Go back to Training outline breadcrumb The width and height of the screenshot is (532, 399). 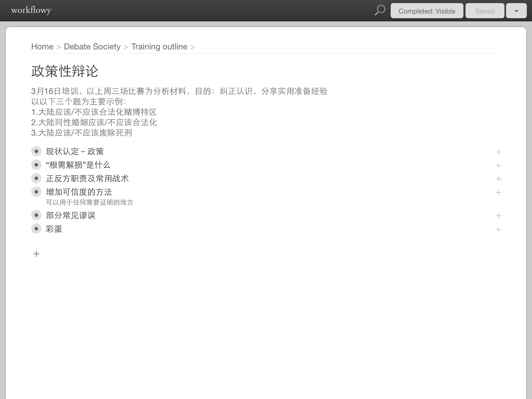(159, 46)
